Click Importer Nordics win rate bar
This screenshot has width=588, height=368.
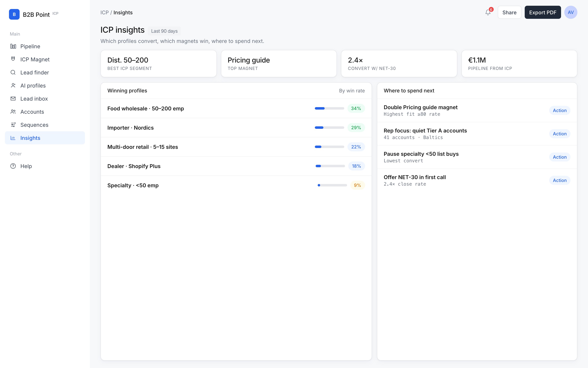329,128
